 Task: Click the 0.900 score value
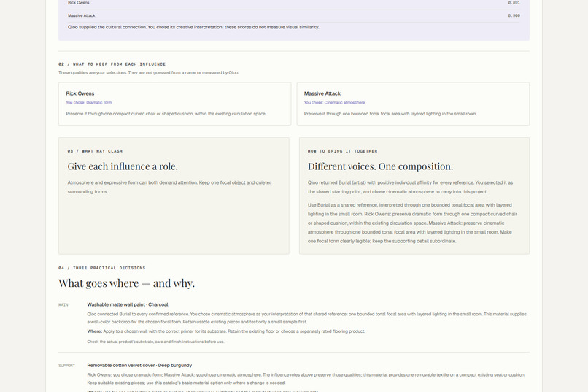tap(514, 15)
